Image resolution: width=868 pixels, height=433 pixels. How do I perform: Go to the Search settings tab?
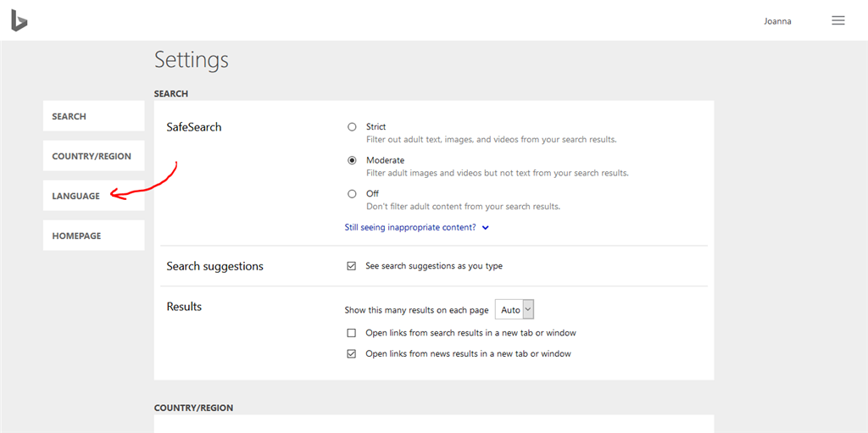pos(93,117)
